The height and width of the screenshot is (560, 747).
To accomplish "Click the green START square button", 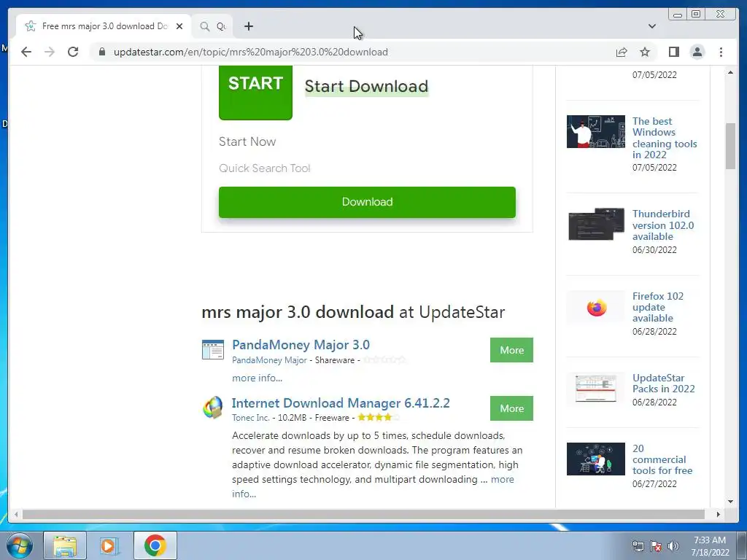I will point(255,93).
